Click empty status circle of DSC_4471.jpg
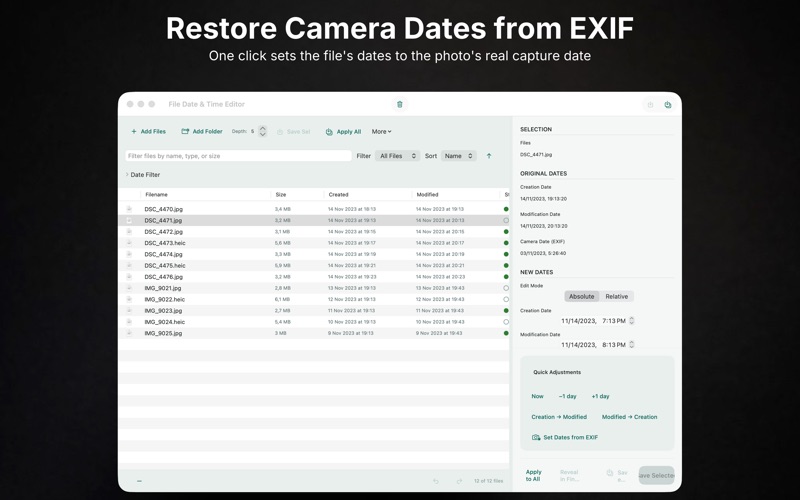The height and width of the screenshot is (500, 800). tap(506, 220)
